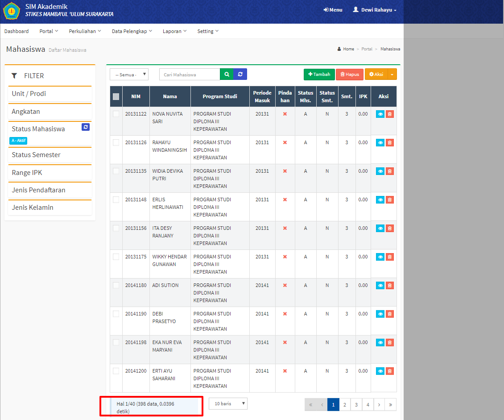Open the '10 baris' rows-per-page dropdown
Image resolution: width=504 pixels, height=420 pixels.
click(228, 404)
